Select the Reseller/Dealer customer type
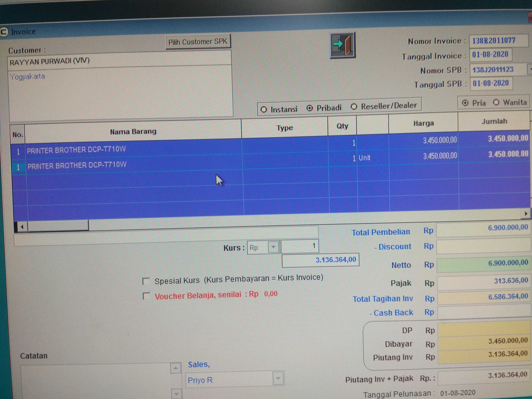 coord(354,107)
